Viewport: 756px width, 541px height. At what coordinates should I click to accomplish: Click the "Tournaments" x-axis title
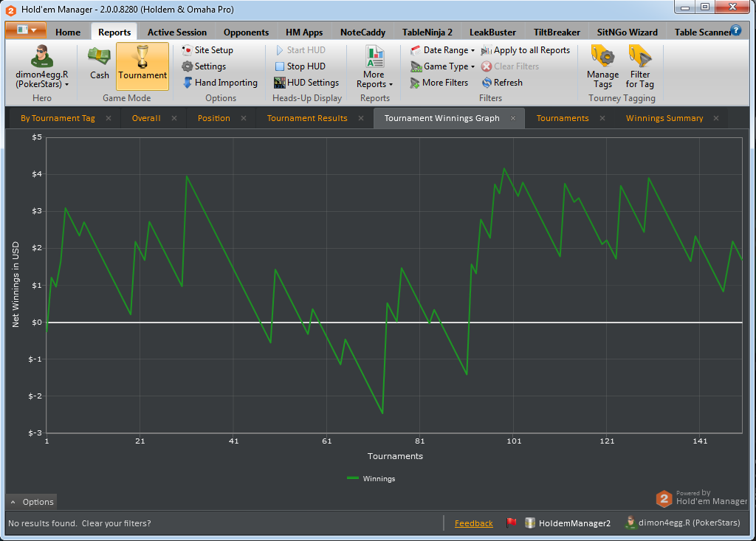click(395, 456)
